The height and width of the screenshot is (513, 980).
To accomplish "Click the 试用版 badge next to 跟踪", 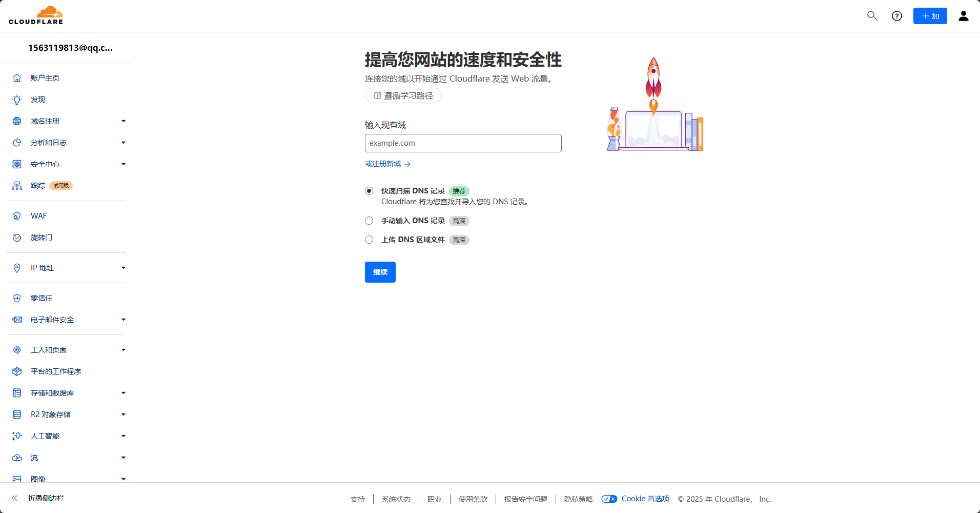I will (61, 186).
